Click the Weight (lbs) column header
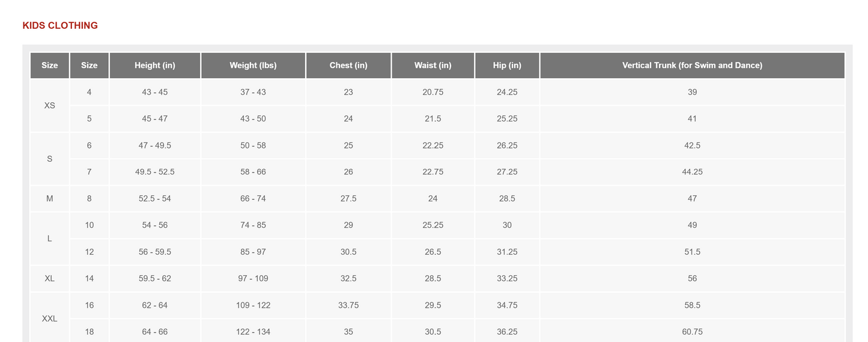The width and height of the screenshot is (868, 342). click(x=253, y=66)
